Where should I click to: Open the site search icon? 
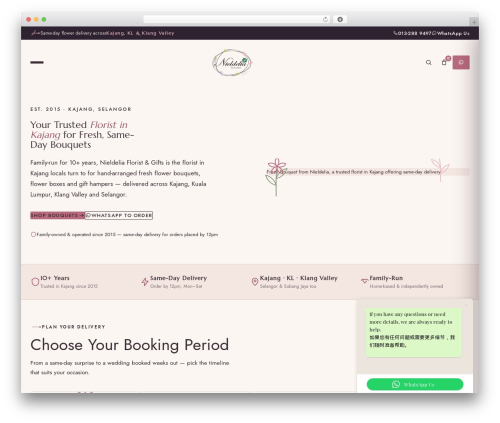(429, 62)
